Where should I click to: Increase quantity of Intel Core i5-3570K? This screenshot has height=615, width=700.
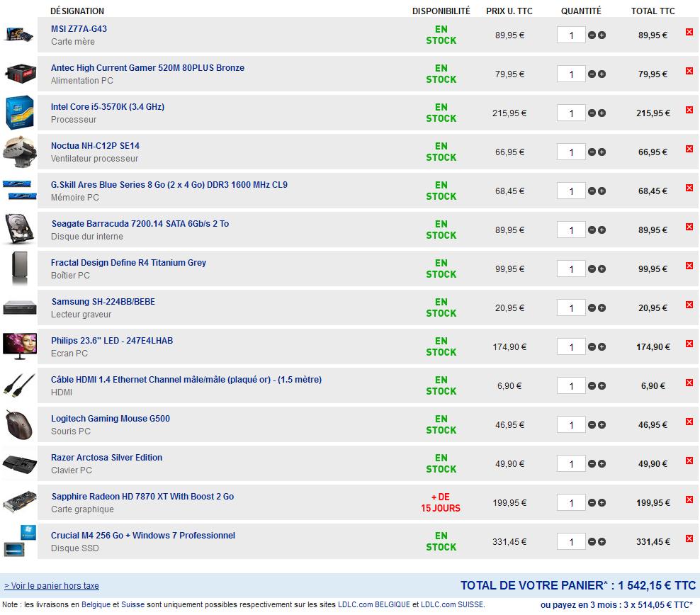[602, 113]
